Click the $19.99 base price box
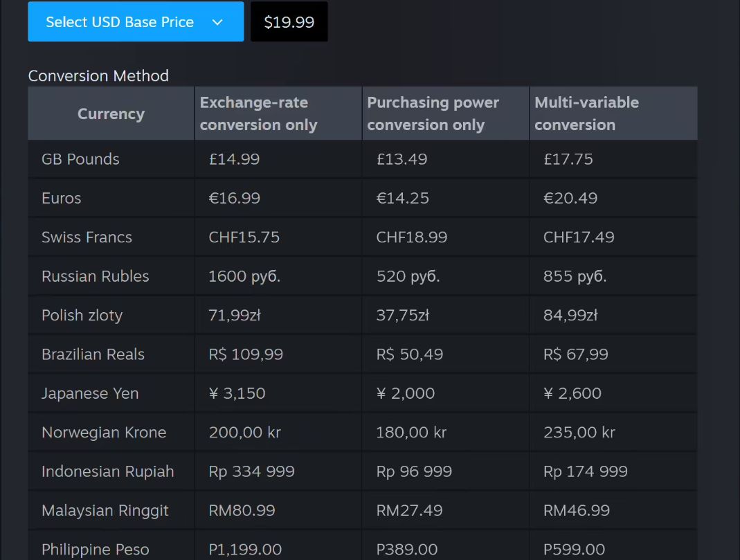This screenshot has width=740, height=560. [289, 21]
